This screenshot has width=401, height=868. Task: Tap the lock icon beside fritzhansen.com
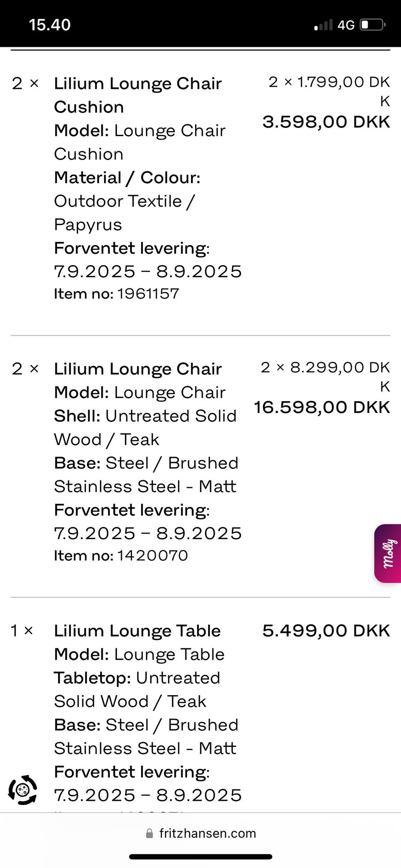tap(149, 833)
